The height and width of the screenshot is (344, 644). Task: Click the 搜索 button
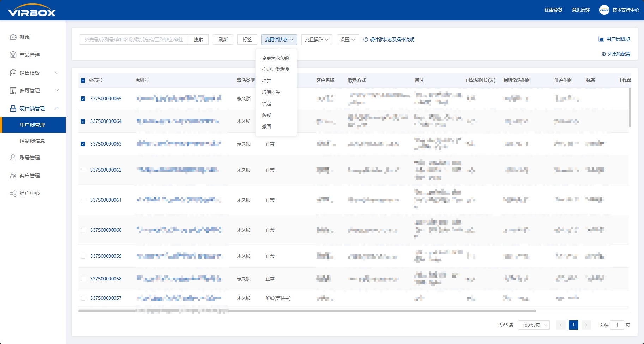pyautogui.click(x=198, y=40)
